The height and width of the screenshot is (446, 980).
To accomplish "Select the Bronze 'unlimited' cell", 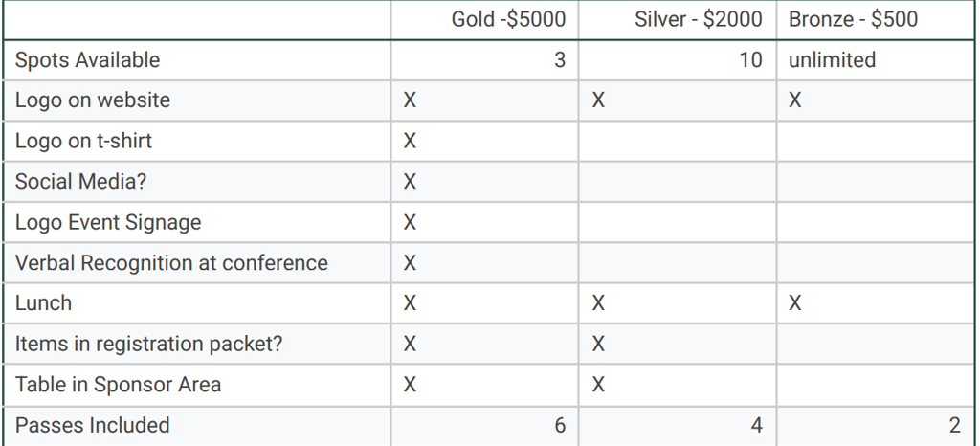I will 832,60.
